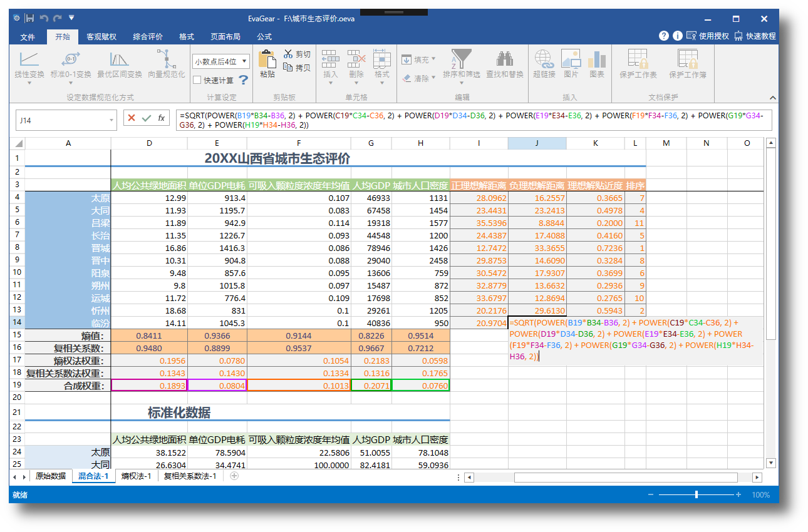Enable the 快速计算 checkbox
Image resolution: width=808 pixels, height=532 pixels.
(197, 80)
